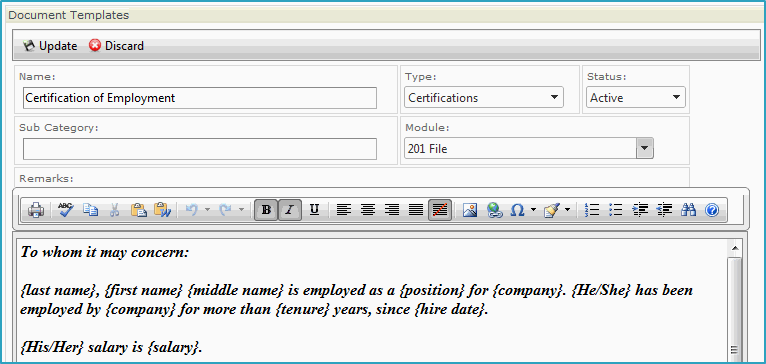Align text right
Viewport: 766px width, 364px height.
click(392, 210)
